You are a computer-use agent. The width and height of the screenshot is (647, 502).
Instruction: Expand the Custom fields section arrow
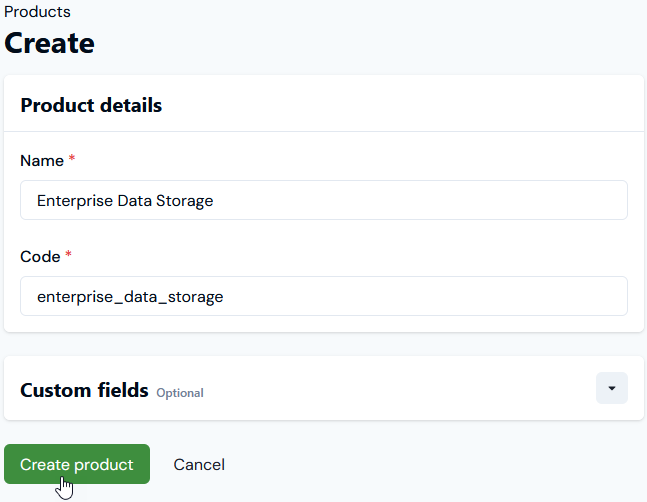(x=611, y=388)
